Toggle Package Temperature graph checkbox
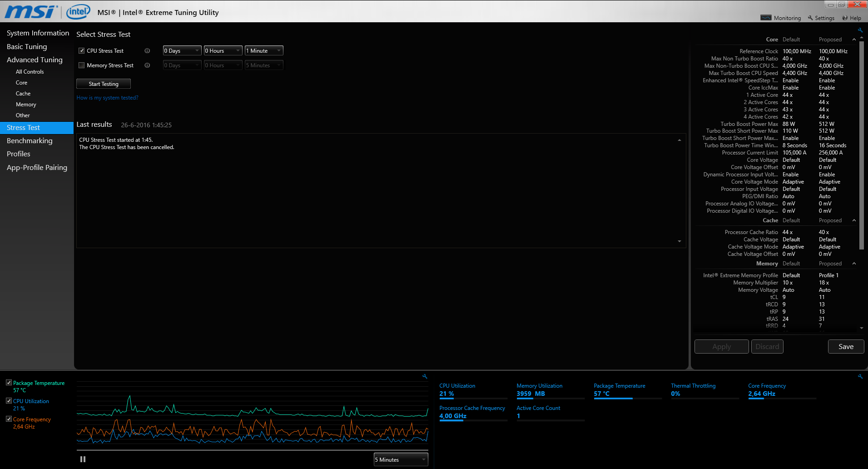This screenshot has width=868, height=469. [9, 383]
